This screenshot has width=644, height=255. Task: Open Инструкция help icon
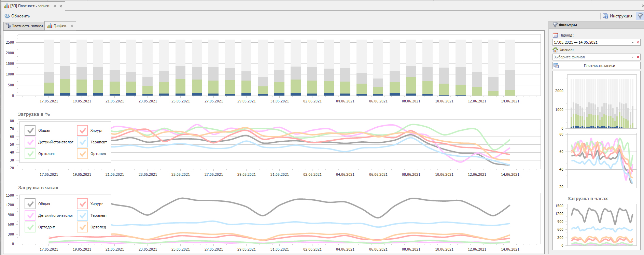tap(605, 16)
